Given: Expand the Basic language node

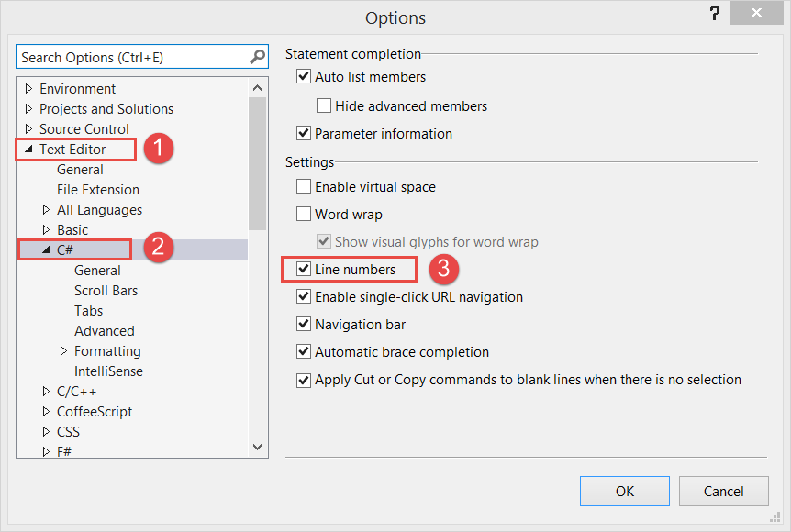Looking at the screenshot, I should (46, 230).
